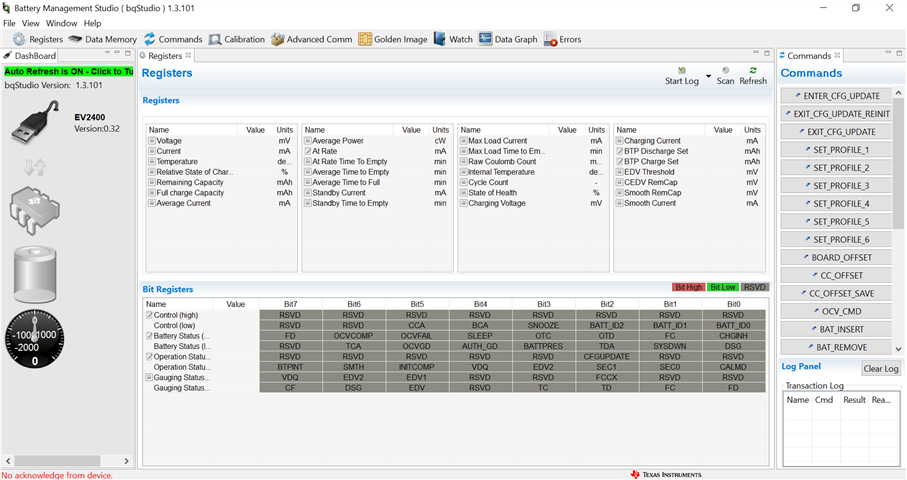Minimize the Commands panel
Screen dimensions: 907x480
click(x=888, y=53)
